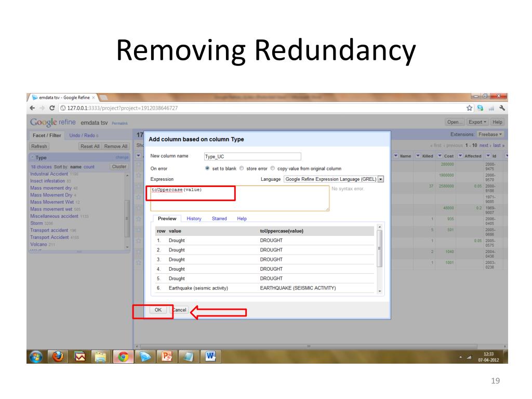Open Microsoft Word from the taskbar

pyautogui.click(x=210, y=356)
